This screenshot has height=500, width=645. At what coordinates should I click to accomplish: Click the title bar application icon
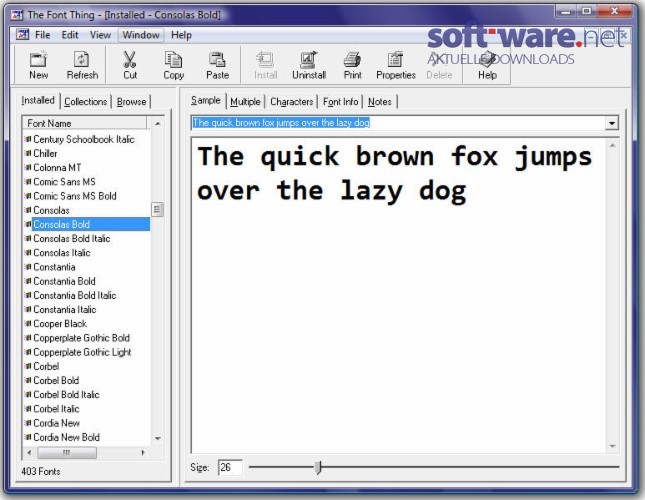17,15
